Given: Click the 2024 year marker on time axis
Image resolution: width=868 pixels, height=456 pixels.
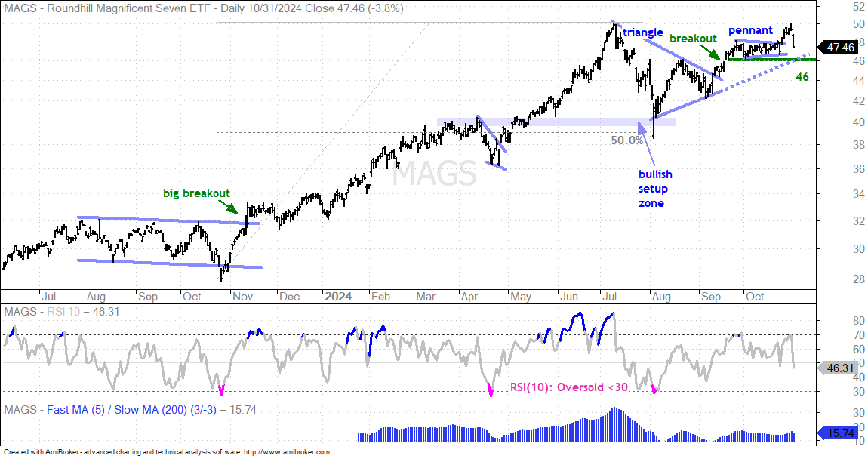Looking at the screenshot, I should 338,297.
